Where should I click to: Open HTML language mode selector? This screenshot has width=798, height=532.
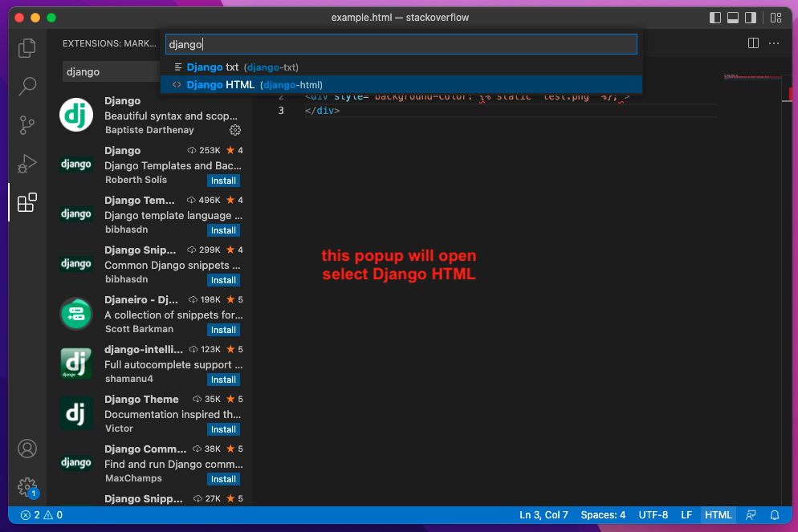[718, 515]
